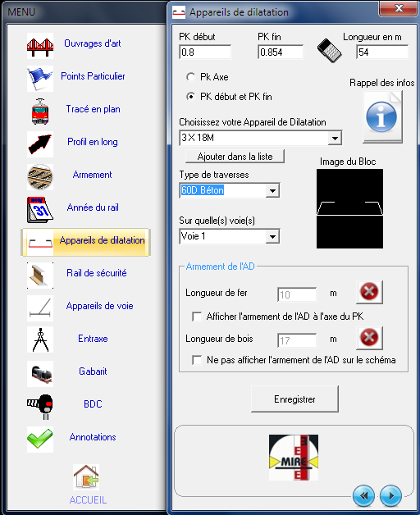Click Ajouter dans la liste button
This screenshot has height=515, width=420.
(235, 157)
